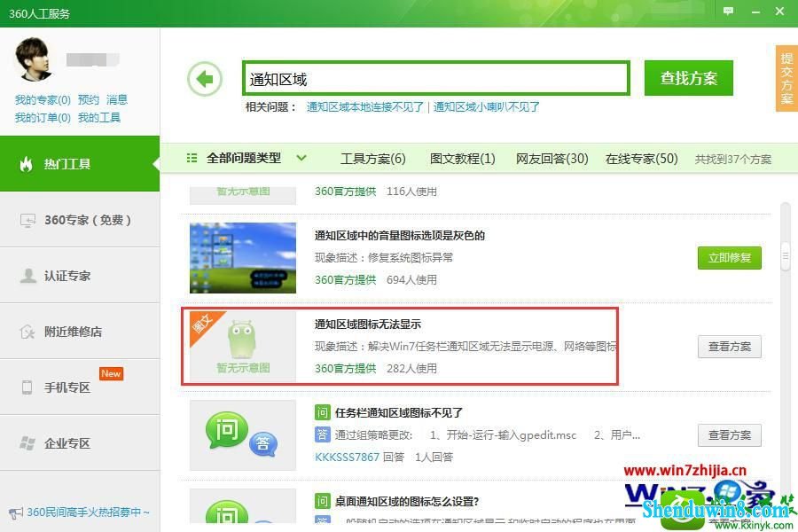Click the 答 badge before 通过组策略更改

point(322,434)
